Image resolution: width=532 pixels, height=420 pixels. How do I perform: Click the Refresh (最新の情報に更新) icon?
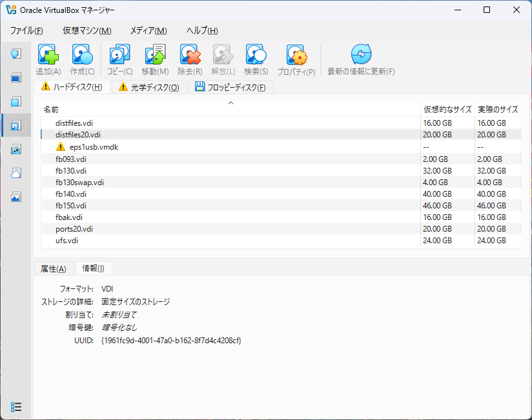coord(361,55)
